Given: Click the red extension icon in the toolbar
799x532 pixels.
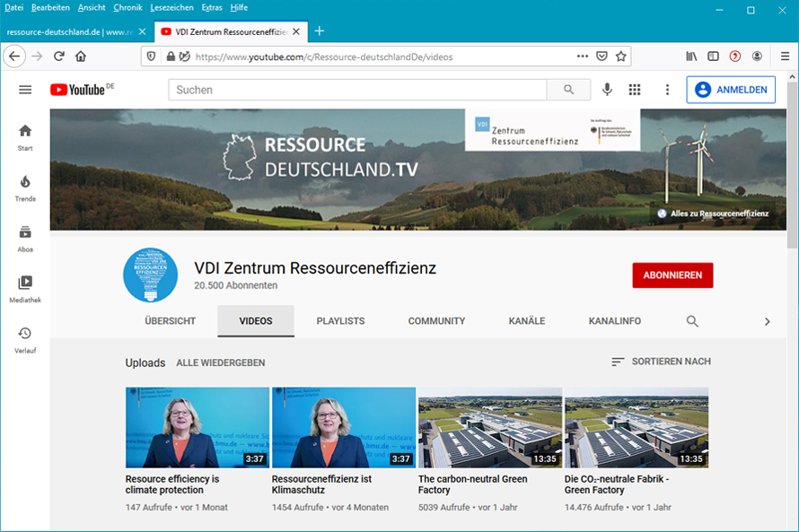Looking at the screenshot, I should 734,57.
